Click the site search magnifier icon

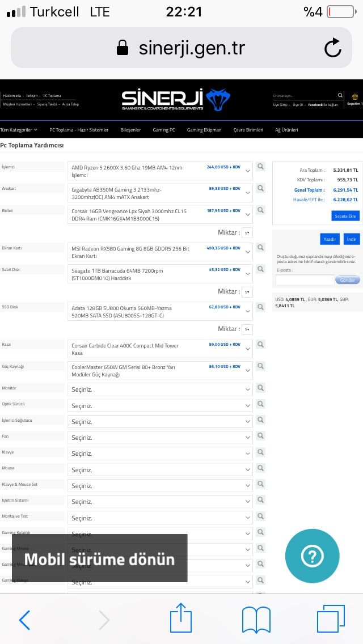(x=340, y=95)
